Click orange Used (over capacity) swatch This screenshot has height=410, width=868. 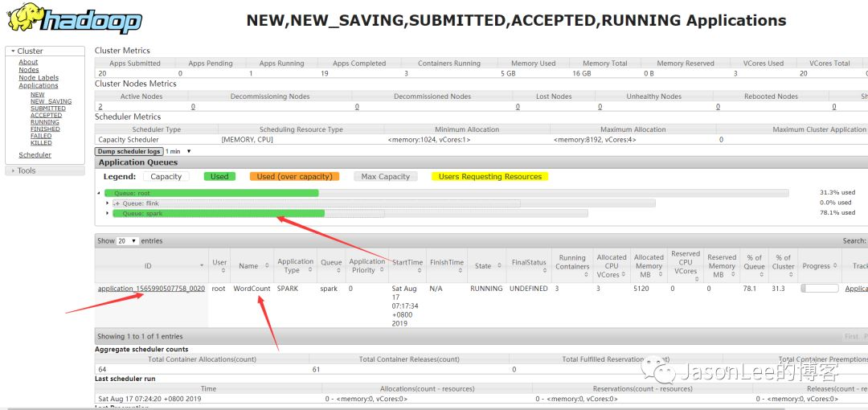(294, 177)
